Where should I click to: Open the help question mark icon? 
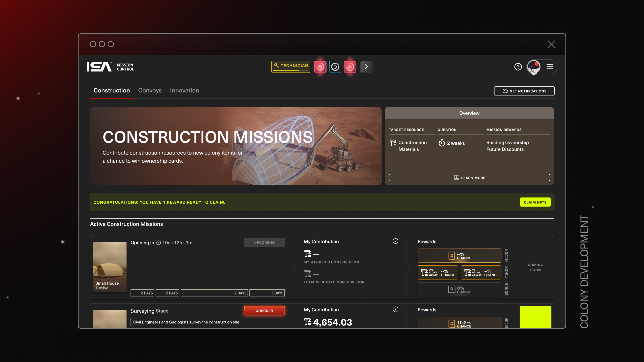[518, 67]
